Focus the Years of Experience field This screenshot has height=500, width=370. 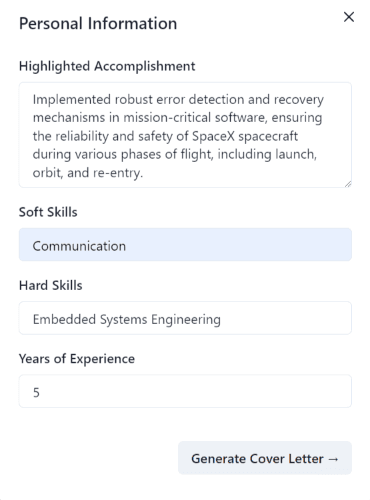tap(185, 391)
